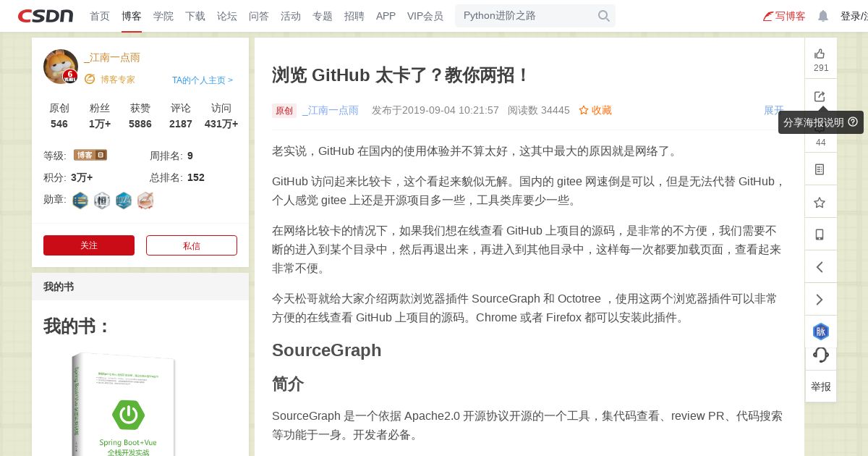The image size is (868, 456).
Task: Open the 问答 nav item
Action: click(x=259, y=16)
